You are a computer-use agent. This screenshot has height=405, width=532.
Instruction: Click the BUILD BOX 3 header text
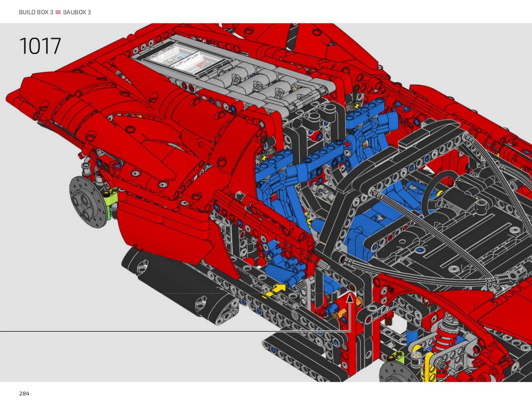pyautogui.click(x=36, y=12)
